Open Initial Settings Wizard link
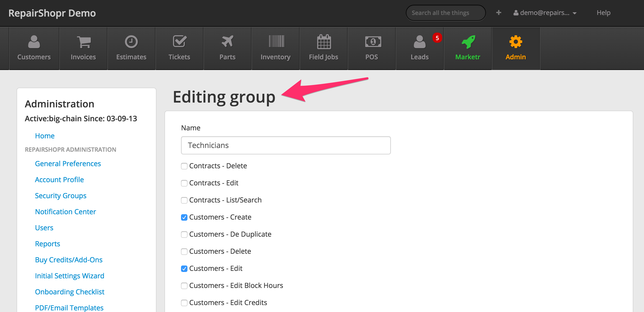 [x=69, y=276]
